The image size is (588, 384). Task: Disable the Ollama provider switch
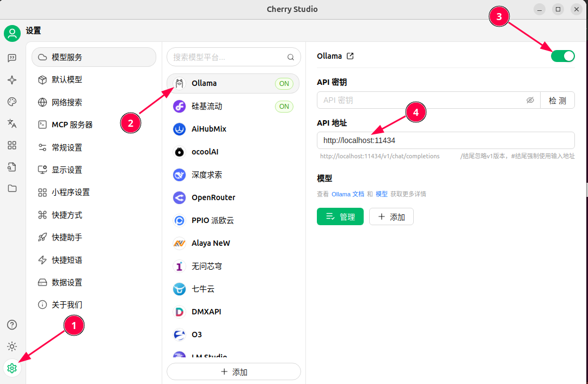(x=562, y=56)
